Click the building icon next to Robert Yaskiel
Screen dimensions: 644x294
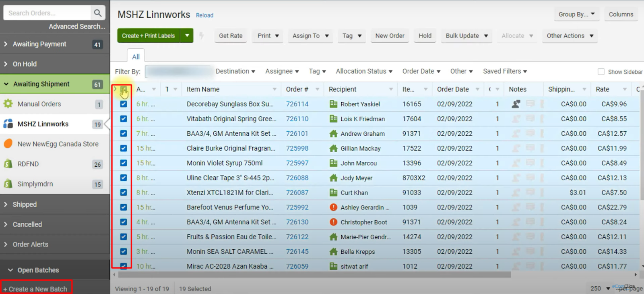tap(333, 104)
